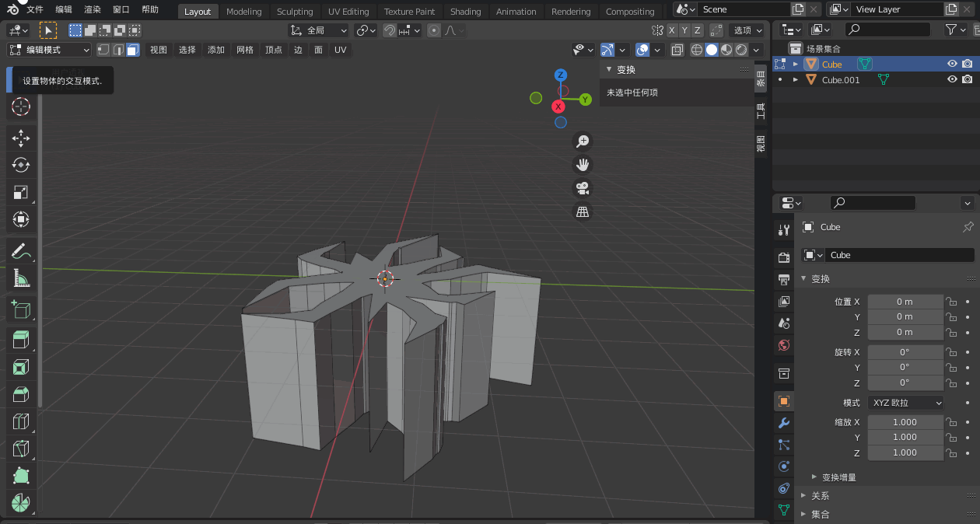Select the Spin tool

(21, 503)
